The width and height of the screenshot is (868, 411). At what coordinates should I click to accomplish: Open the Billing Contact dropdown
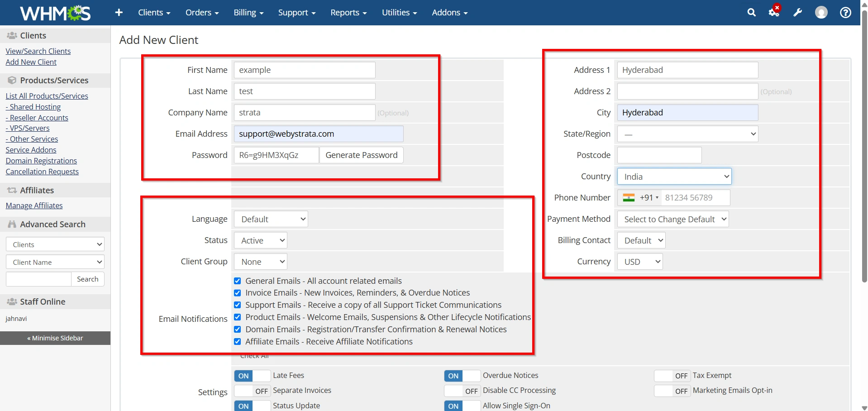641,240
